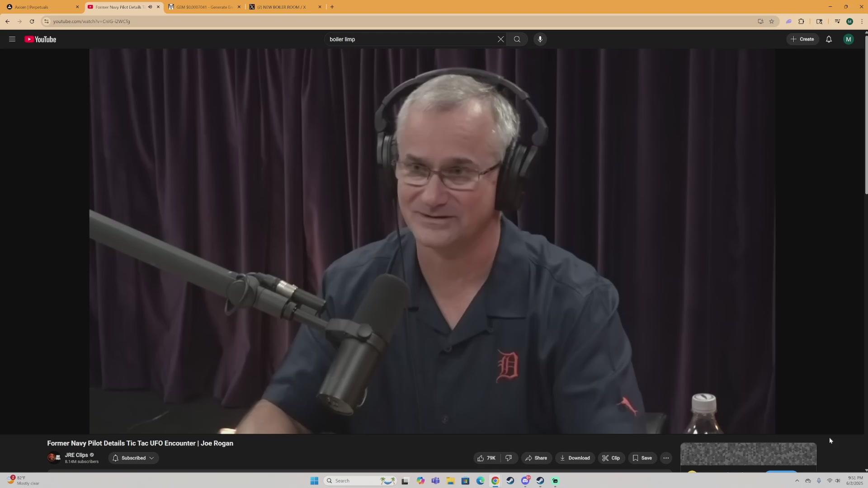This screenshot has height=488, width=868.
Task: Click the Share button
Action: 536,458
